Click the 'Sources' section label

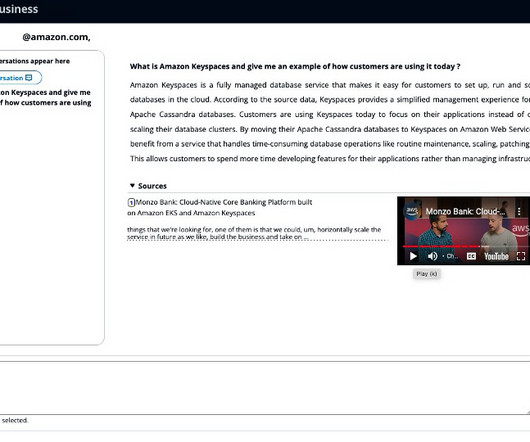[152, 186]
